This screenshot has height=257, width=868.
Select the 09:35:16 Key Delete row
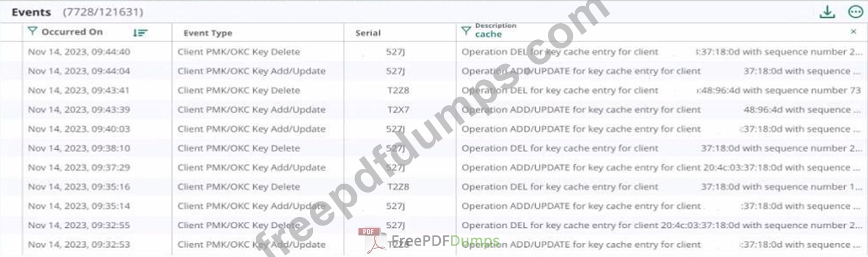434,187
